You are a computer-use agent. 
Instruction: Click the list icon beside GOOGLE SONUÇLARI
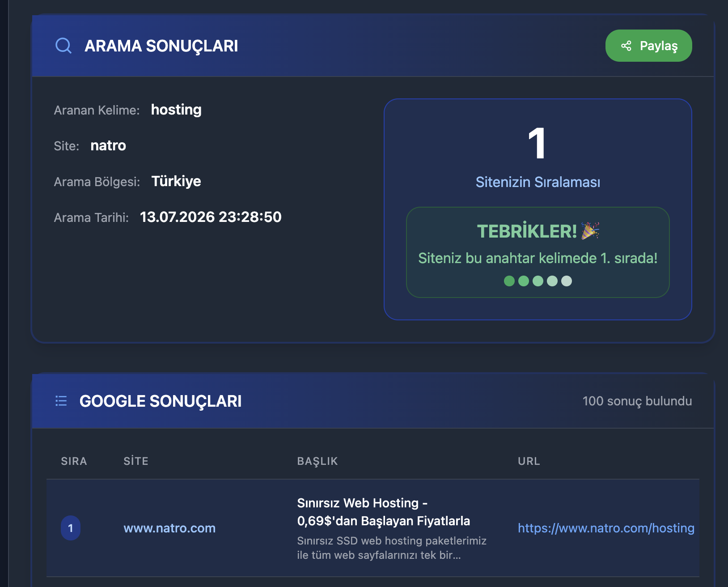61,401
